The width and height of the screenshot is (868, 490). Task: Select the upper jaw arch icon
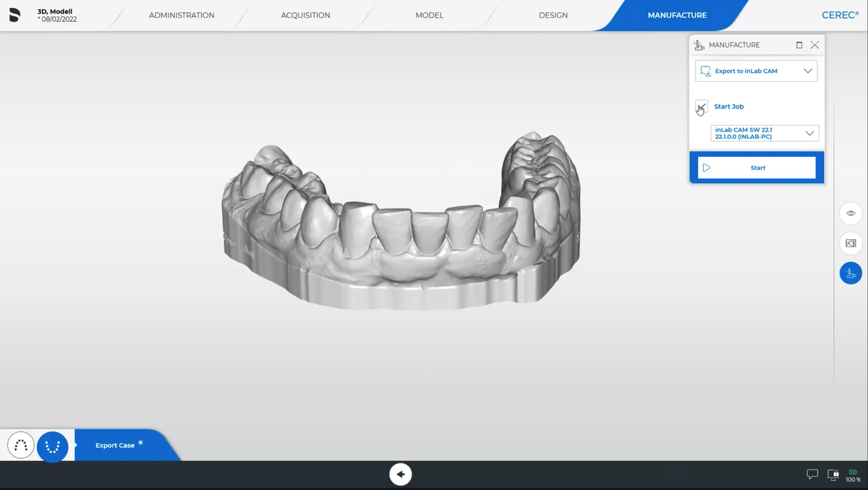point(21,446)
